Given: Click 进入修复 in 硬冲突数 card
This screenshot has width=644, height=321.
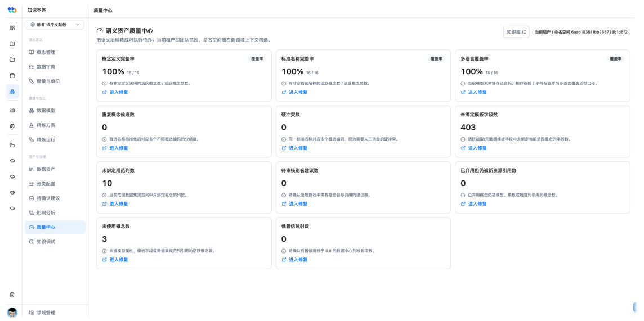Looking at the screenshot, I should [x=294, y=148].
